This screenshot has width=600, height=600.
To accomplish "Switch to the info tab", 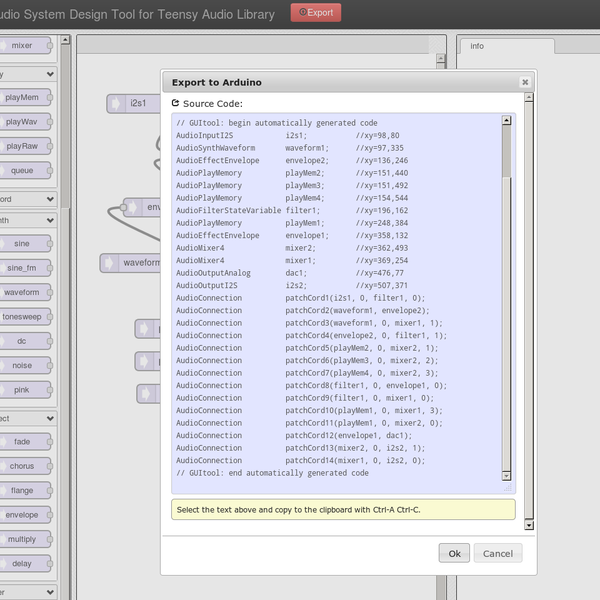I will (x=477, y=46).
